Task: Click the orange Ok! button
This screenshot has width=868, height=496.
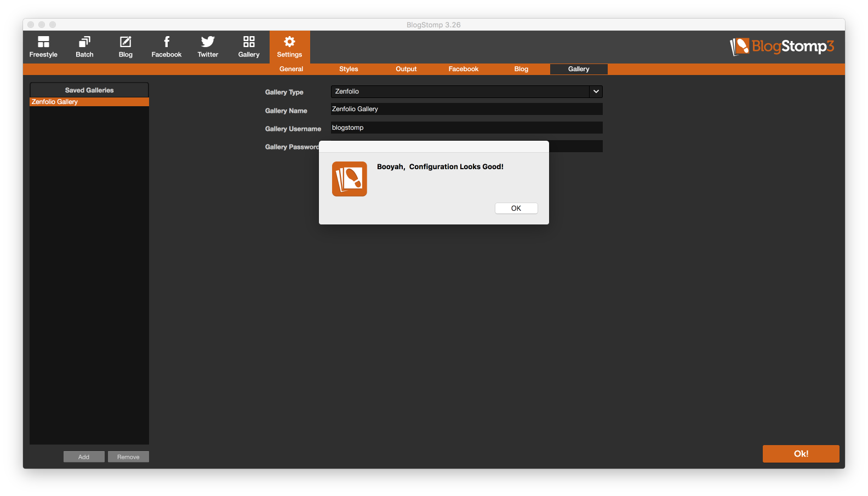Action: (x=801, y=454)
